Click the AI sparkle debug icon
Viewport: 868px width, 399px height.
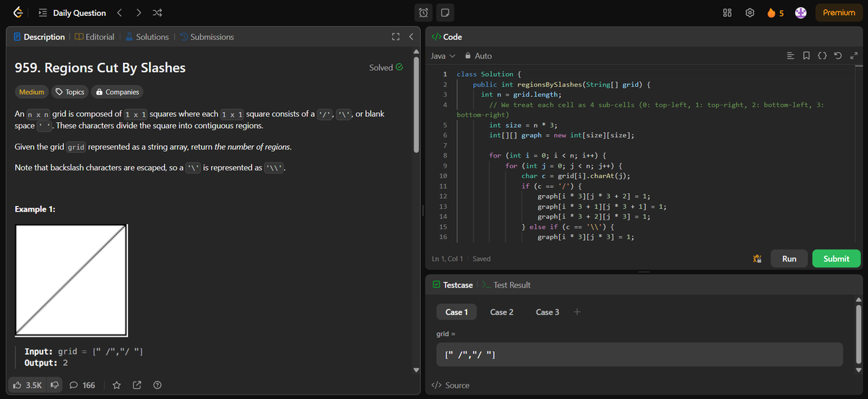click(757, 259)
